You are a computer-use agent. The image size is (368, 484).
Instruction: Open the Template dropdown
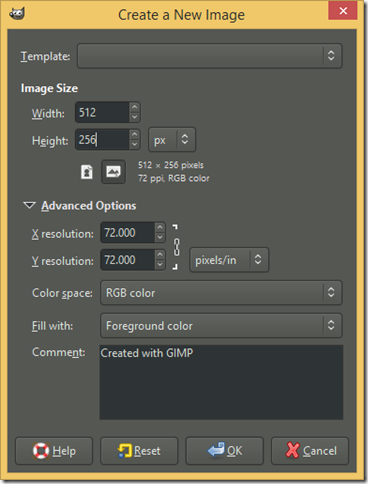[210, 56]
